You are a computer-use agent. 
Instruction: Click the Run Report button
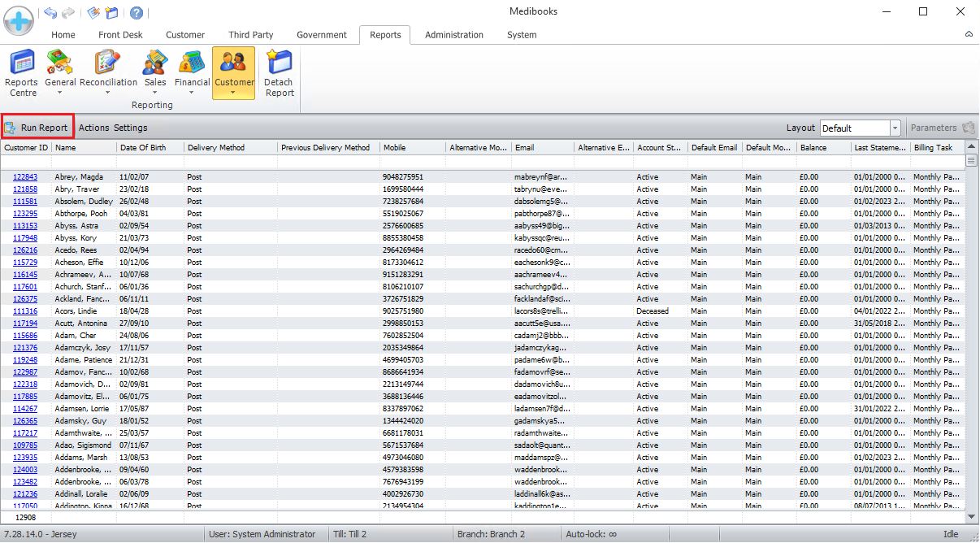click(37, 128)
